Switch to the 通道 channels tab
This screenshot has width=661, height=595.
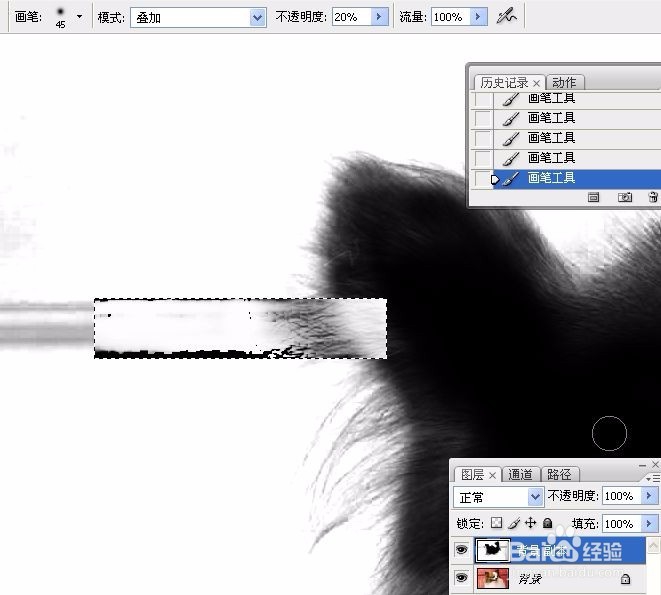[520, 475]
